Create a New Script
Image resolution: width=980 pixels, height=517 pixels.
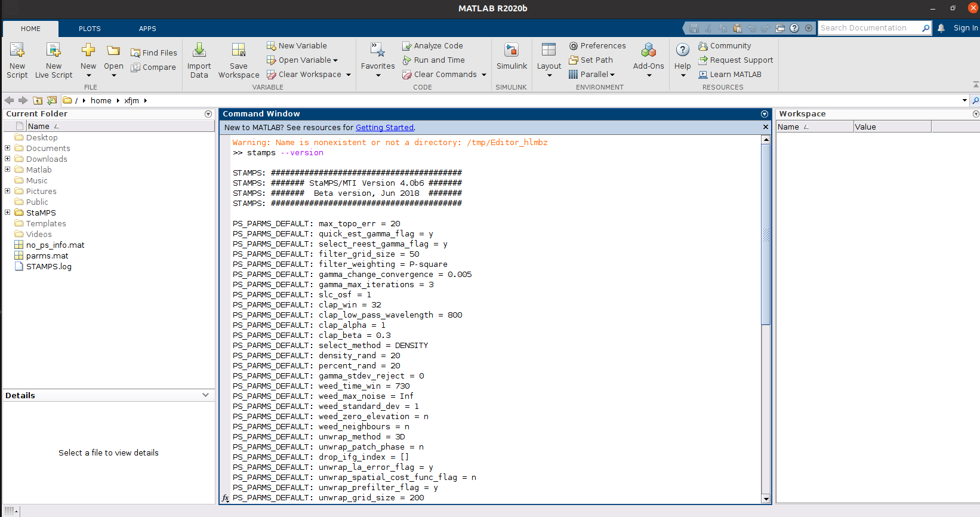pos(17,60)
